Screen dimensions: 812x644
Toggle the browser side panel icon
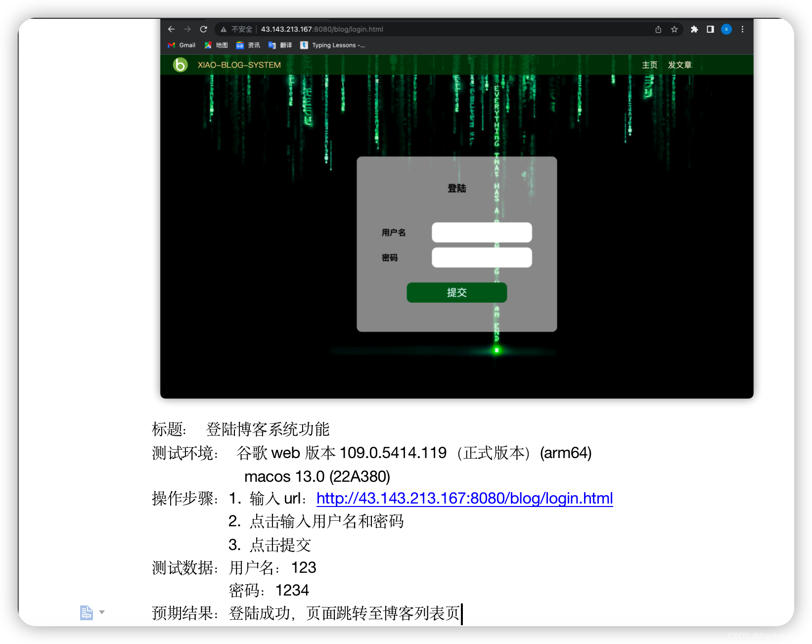710,29
